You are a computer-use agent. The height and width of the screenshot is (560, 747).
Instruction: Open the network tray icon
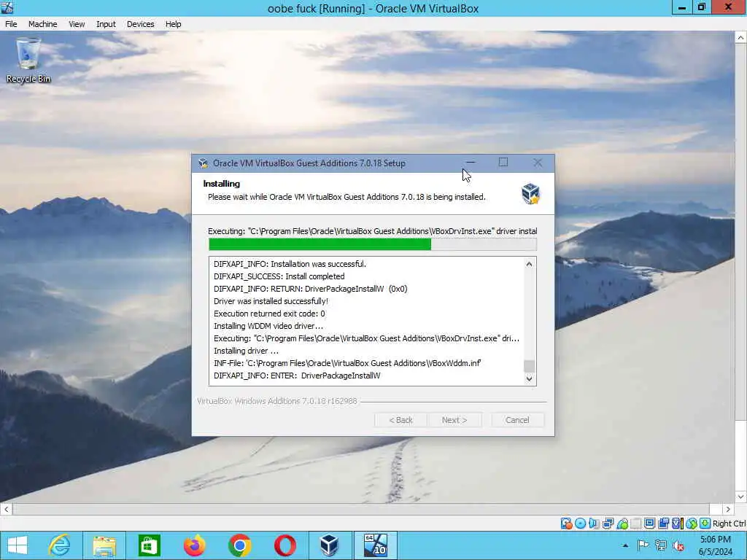[x=660, y=545]
